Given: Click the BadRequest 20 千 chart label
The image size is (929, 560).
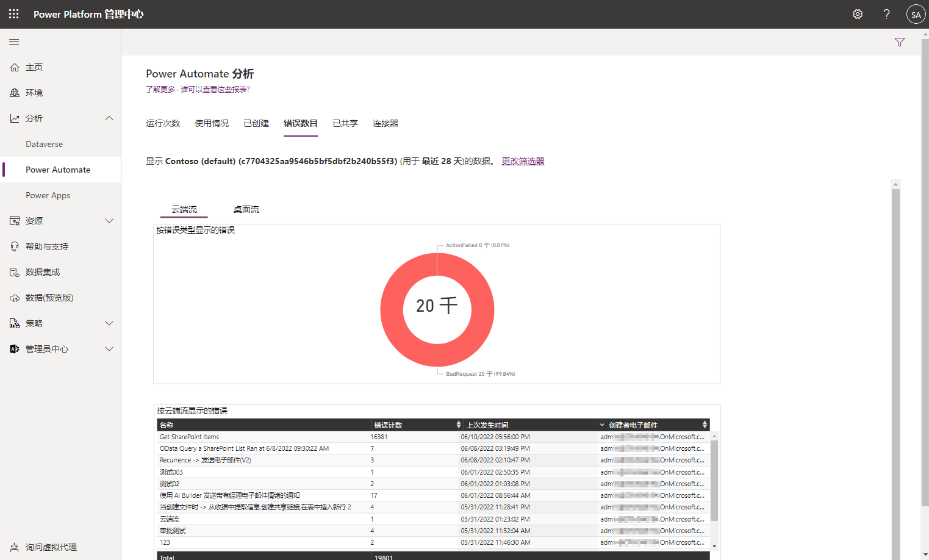Looking at the screenshot, I should [481, 374].
